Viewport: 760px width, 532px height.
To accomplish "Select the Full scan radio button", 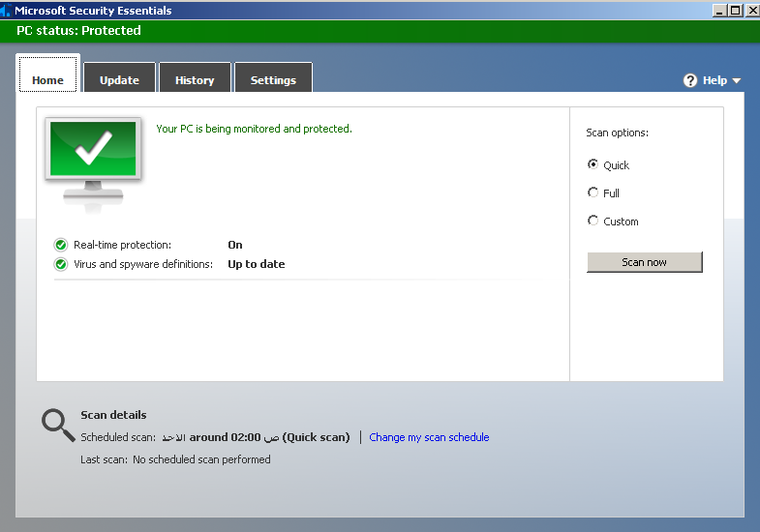I will [x=593, y=192].
